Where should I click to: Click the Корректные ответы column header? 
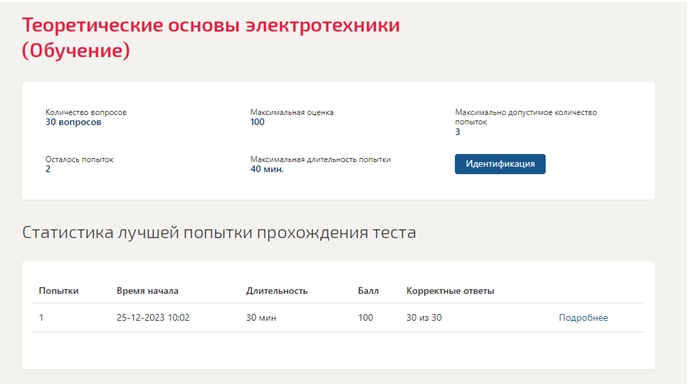coord(450,291)
